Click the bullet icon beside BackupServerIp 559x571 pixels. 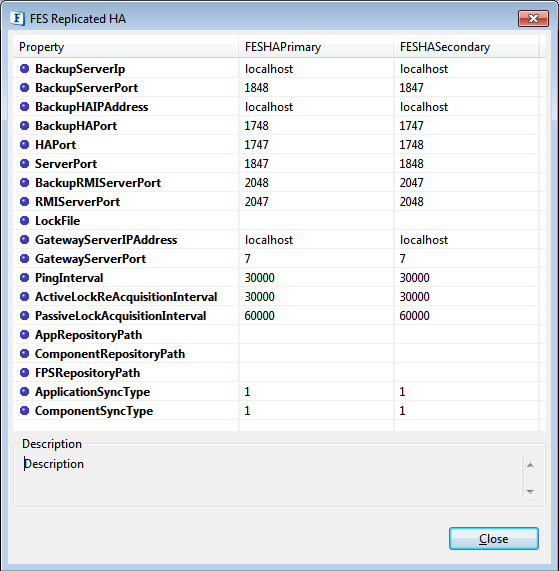24,68
